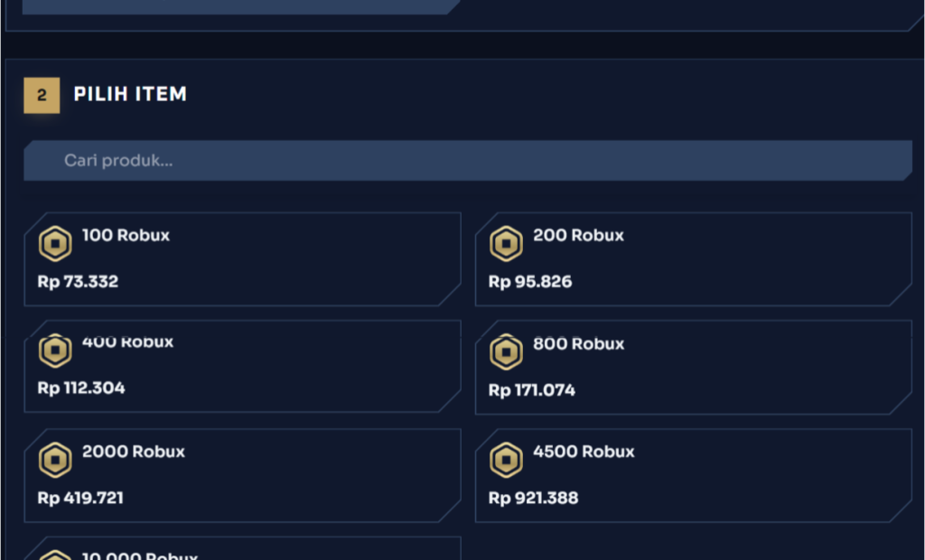Focus the Cari produk search field
This screenshot has width=925, height=560.
click(x=468, y=161)
